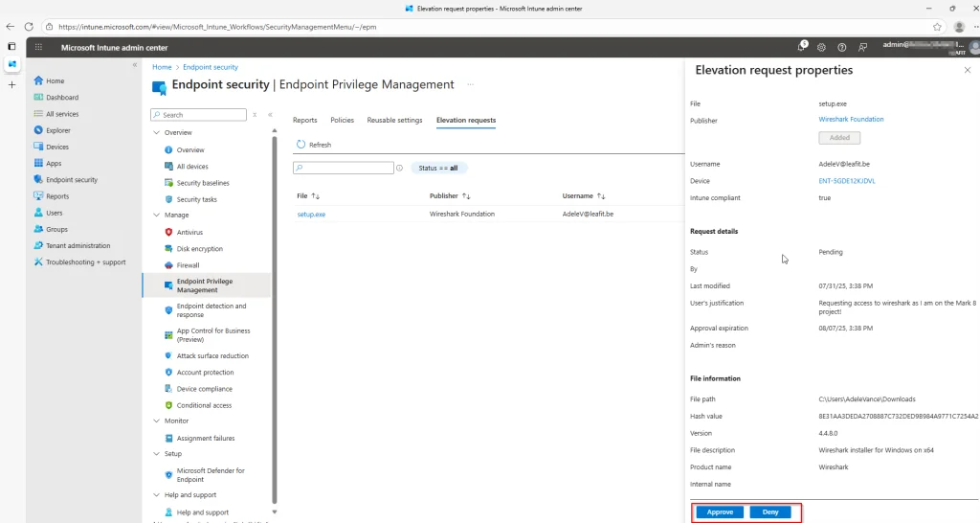
Task: Open Apps grid icon in sidebar
Action: coord(38,163)
